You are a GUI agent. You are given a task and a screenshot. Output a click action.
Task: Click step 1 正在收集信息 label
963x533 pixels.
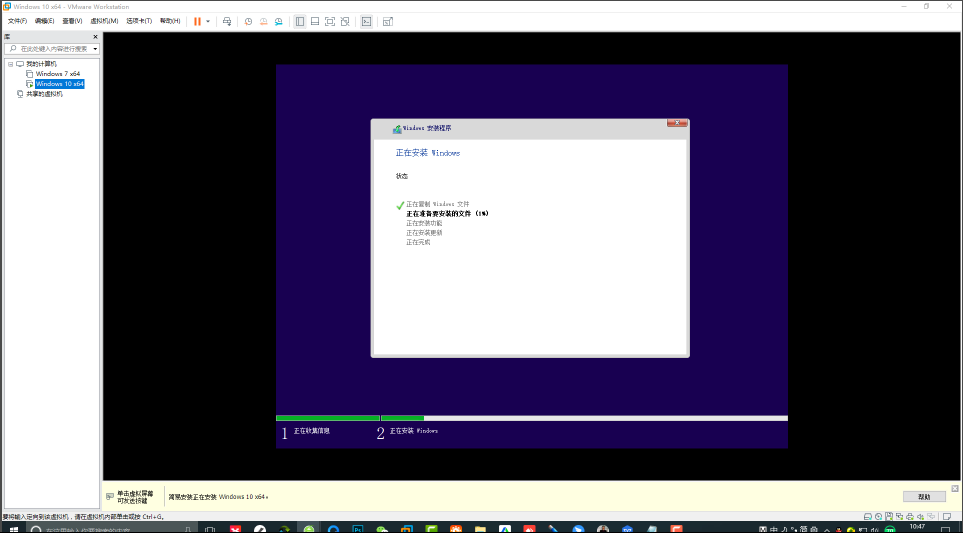tap(312, 431)
